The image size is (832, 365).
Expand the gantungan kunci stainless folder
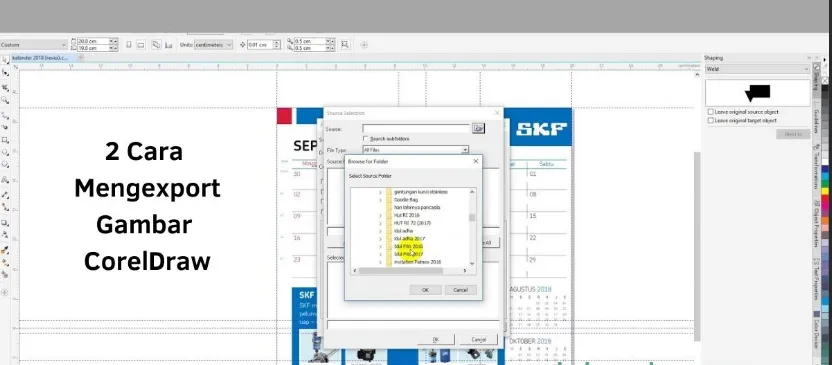[380, 192]
